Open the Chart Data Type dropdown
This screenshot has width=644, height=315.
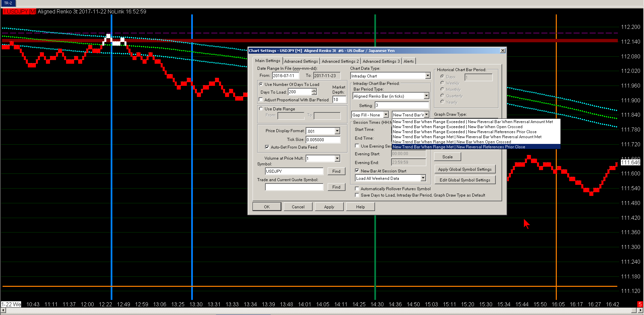(428, 76)
